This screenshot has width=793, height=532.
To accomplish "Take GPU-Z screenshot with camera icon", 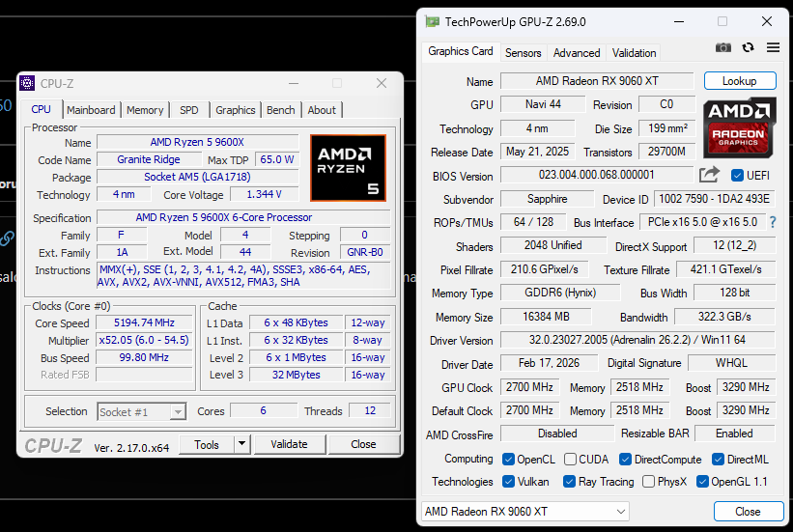I will [723, 47].
